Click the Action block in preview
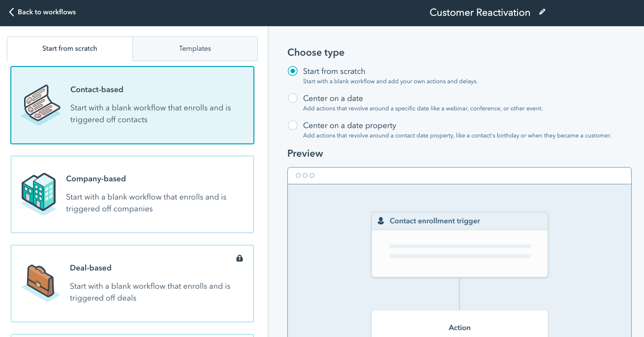Screen dimensions: 644x337 (460, 324)
